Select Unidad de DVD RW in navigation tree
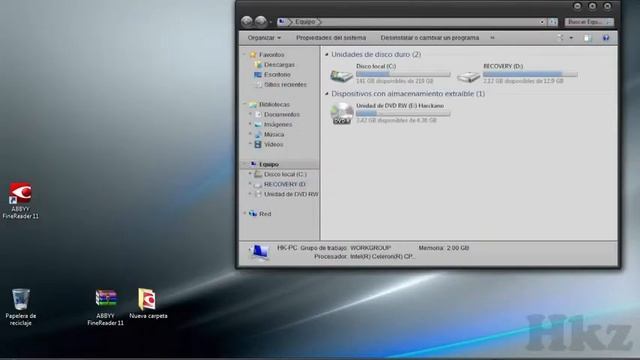This screenshot has height=360, width=640. click(291, 194)
